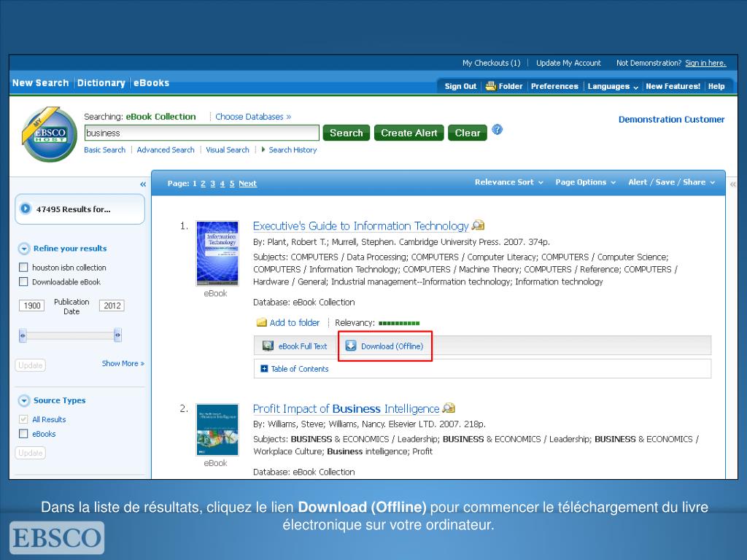Open Preferences in the top bar
This screenshot has width=747, height=560.
[554, 86]
